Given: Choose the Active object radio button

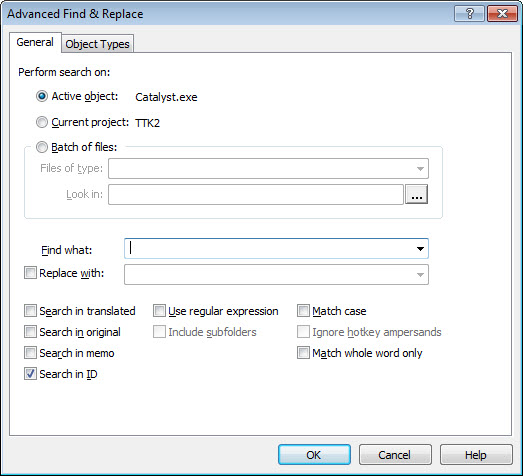Looking at the screenshot, I should tap(42, 96).
